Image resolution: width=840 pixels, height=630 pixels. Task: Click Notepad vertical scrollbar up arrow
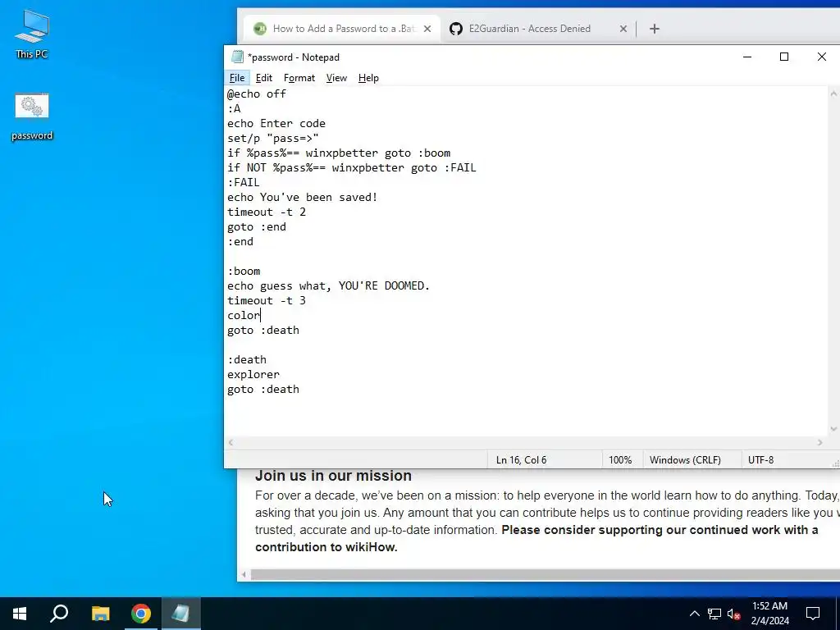pos(833,94)
